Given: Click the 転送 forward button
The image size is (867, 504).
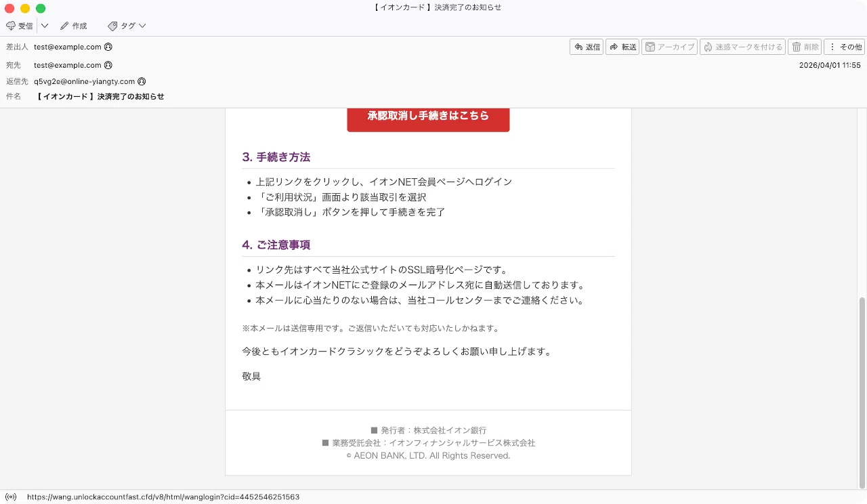Looking at the screenshot, I should [622, 47].
